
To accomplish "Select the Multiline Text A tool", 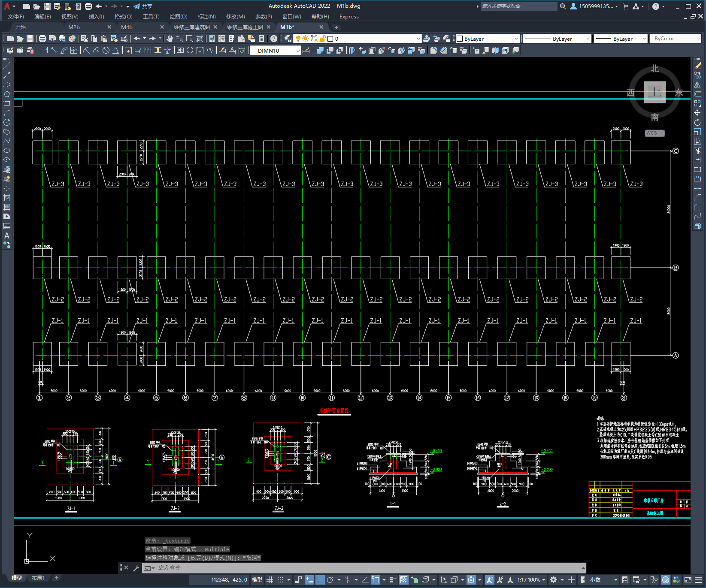I will 7,235.
